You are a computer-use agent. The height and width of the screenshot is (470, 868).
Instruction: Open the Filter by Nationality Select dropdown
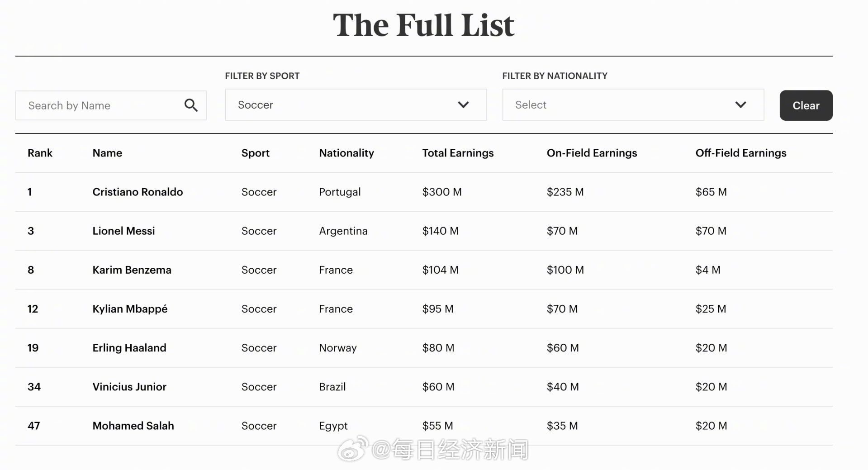pyautogui.click(x=633, y=104)
